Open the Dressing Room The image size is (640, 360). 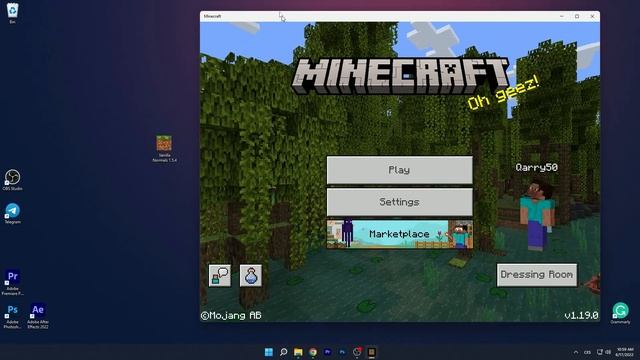(537, 275)
